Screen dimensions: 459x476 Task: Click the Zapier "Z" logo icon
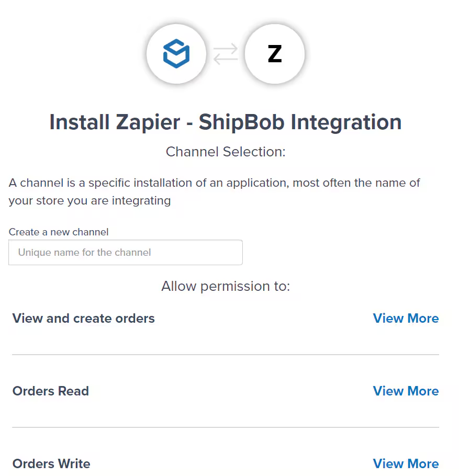(274, 53)
